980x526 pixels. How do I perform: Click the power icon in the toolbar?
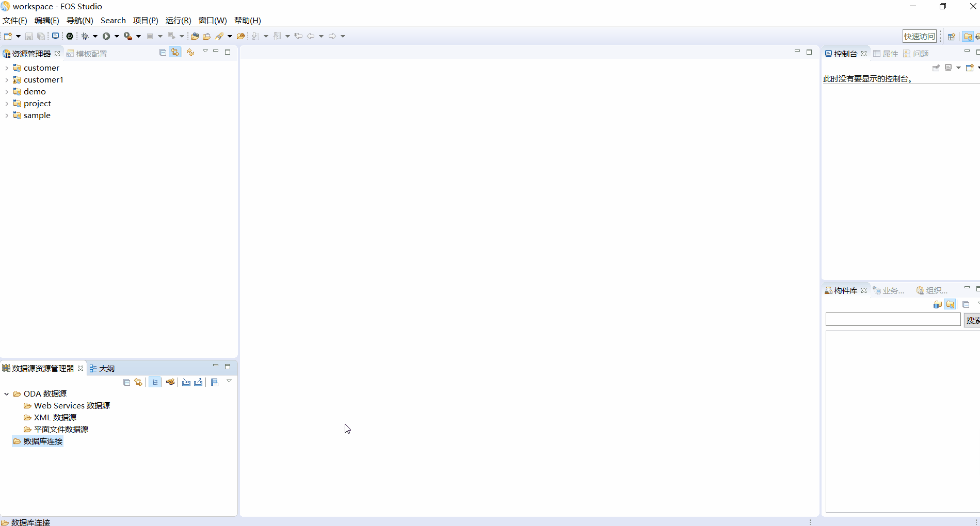point(70,36)
